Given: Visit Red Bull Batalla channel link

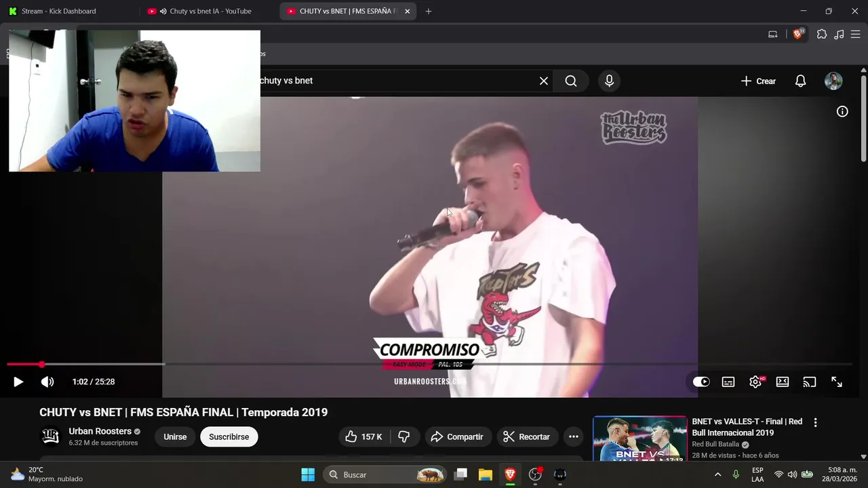Looking at the screenshot, I should tap(715, 445).
